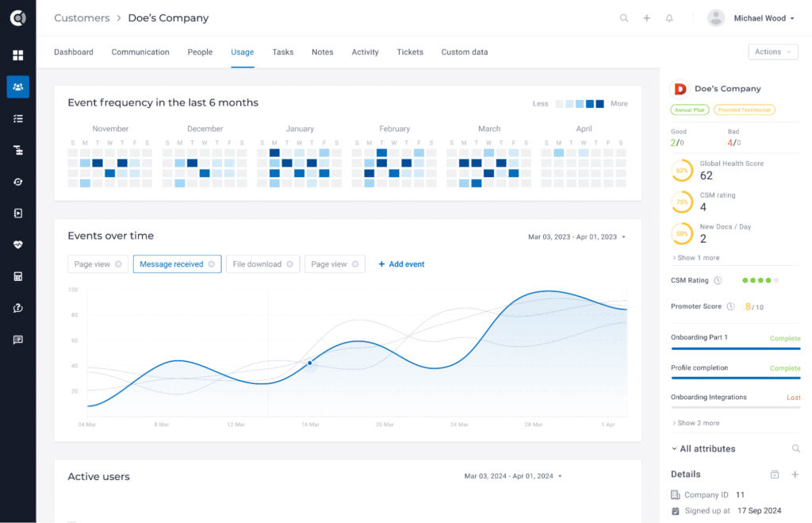Remove the Message received event filter
Screen dimensions: 812x523
point(213,263)
